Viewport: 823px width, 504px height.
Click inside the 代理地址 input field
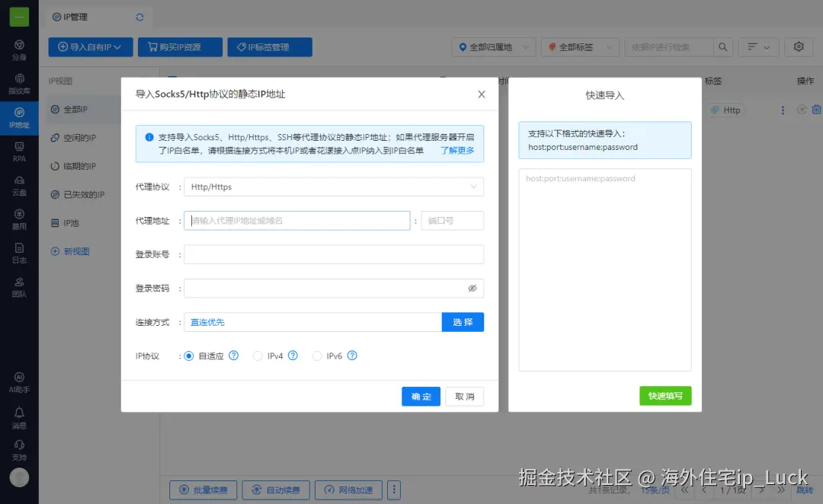point(296,220)
